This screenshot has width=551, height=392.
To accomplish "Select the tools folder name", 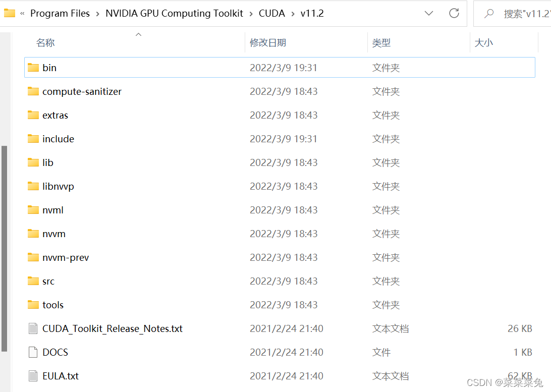I will point(53,305).
